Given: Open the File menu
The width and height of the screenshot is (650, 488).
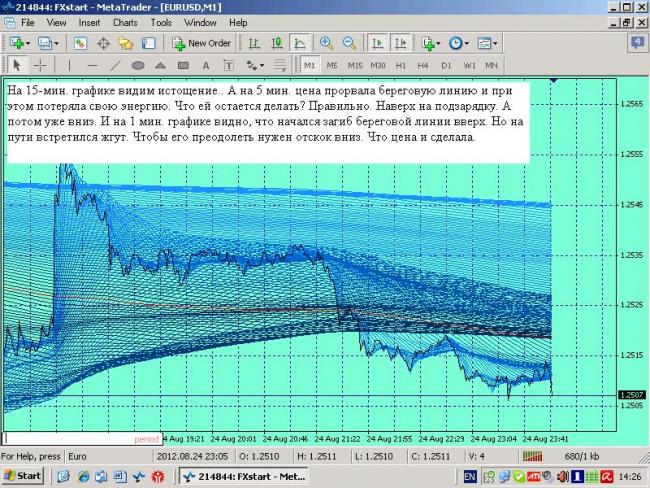Looking at the screenshot, I should pos(28,23).
